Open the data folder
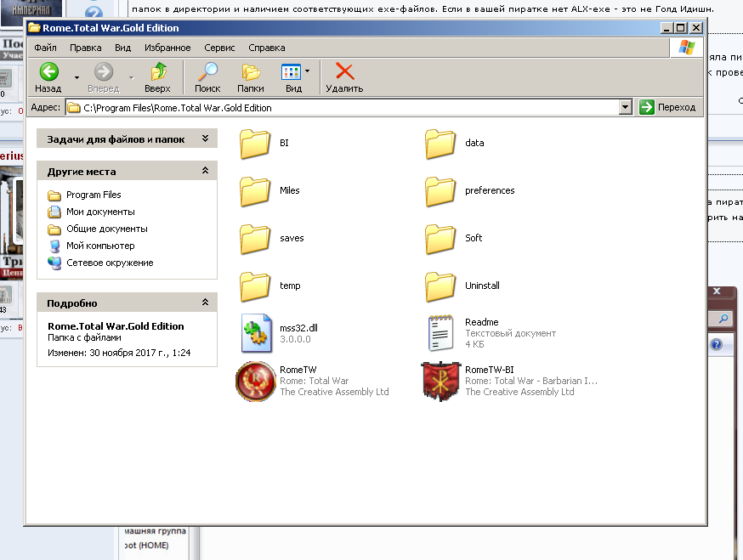Image resolution: width=743 pixels, height=560 pixels. coord(440,144)
